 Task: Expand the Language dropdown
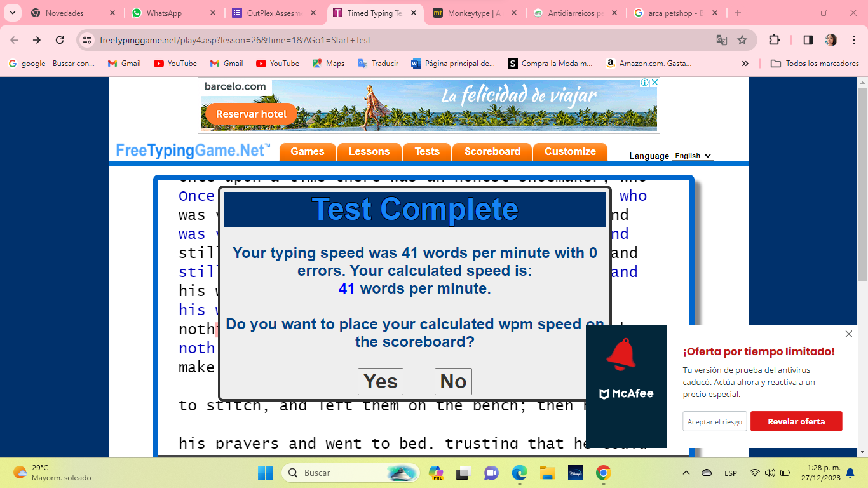click(x=693, y=156)
